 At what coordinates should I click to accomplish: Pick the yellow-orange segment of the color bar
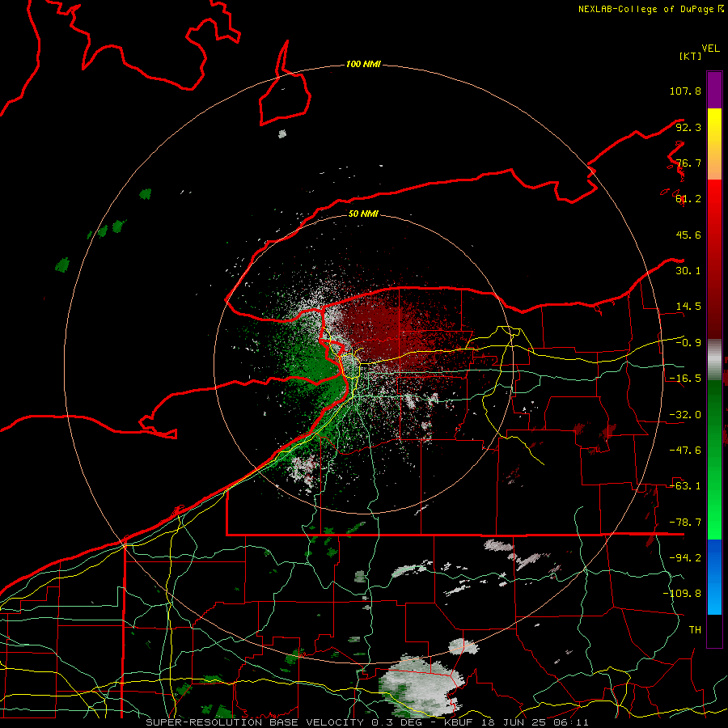(x=714, y=144)
